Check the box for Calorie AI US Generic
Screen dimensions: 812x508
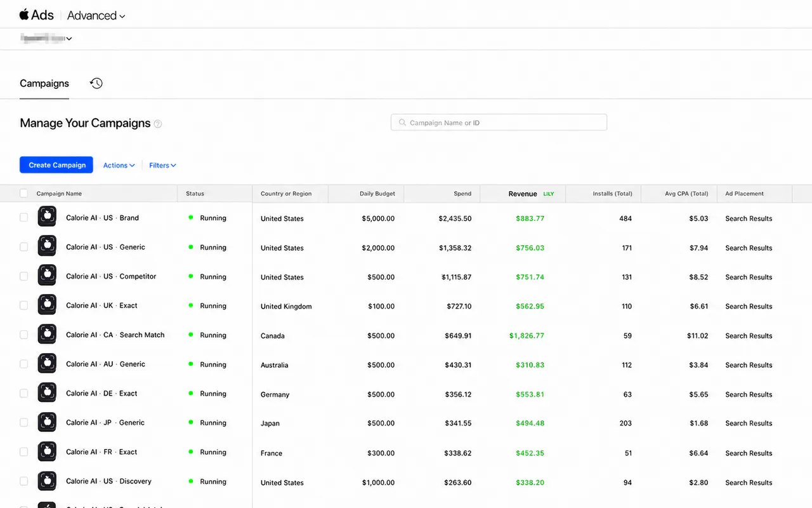point(23,246)
